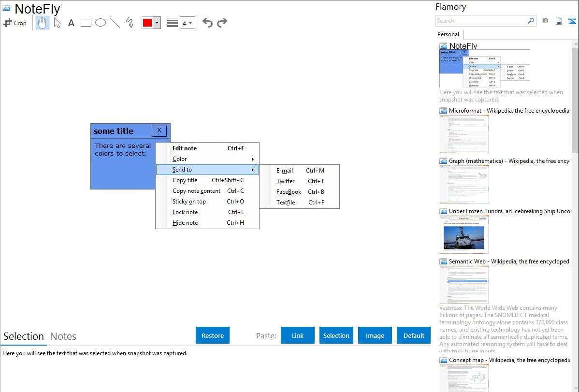
Task: Click the window icon beside the NoteFly heading in the editor
Action: coord(6,8)
